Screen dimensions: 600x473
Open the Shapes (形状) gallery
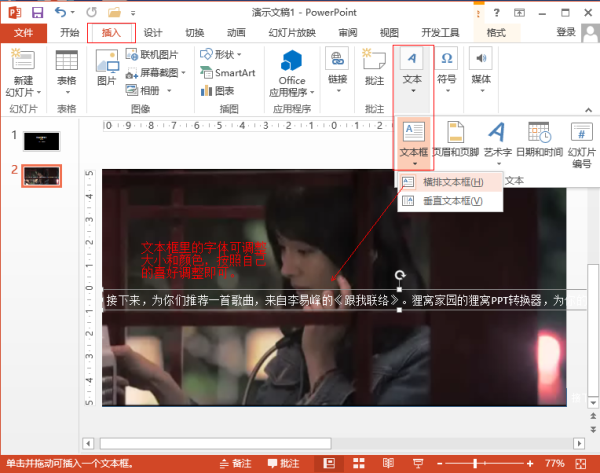[x=217, y=55]
